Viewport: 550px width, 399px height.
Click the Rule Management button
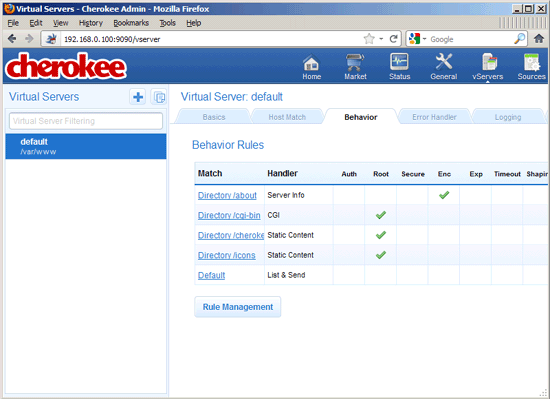pyautogui.click(x=238, y=307)
